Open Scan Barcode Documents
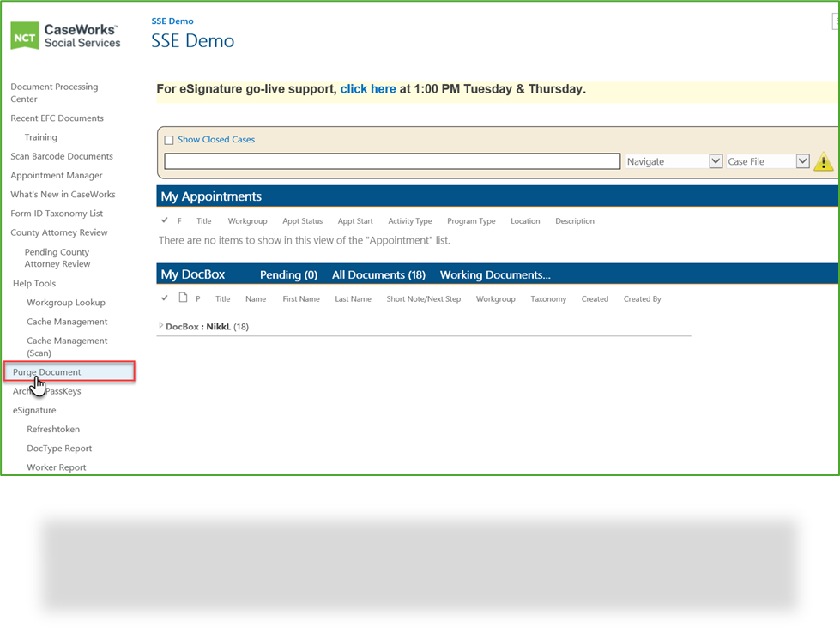This screenshot has height=633, width=840. 62,156
